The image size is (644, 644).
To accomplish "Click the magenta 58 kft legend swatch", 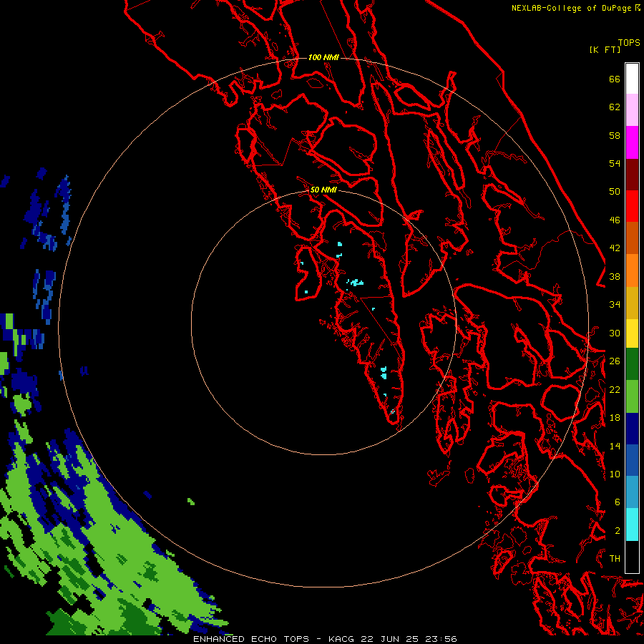I will 632,142.
